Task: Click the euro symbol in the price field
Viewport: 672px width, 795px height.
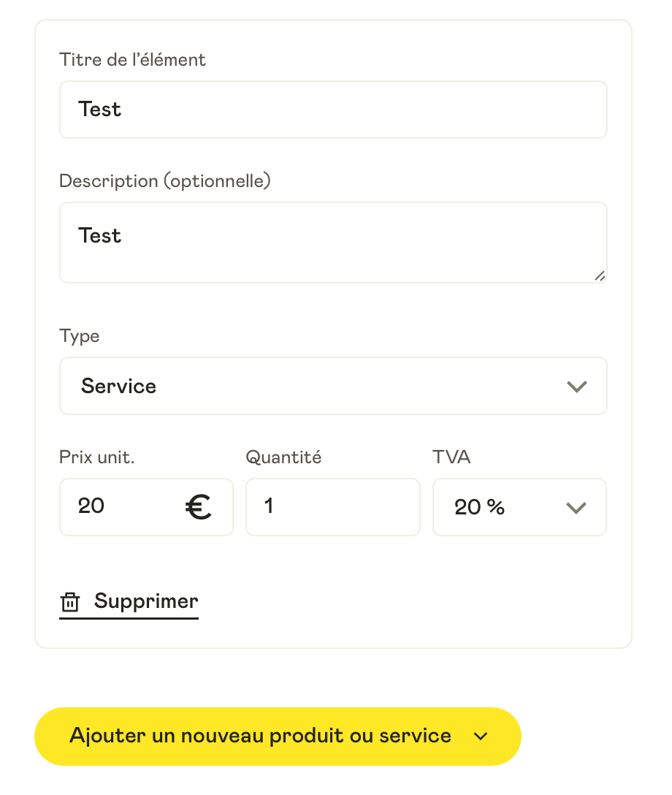Action: [198, 507]
